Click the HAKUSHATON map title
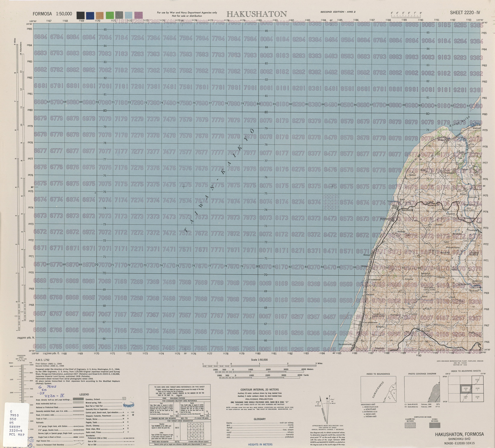The image size is (495, 448). 257,14
